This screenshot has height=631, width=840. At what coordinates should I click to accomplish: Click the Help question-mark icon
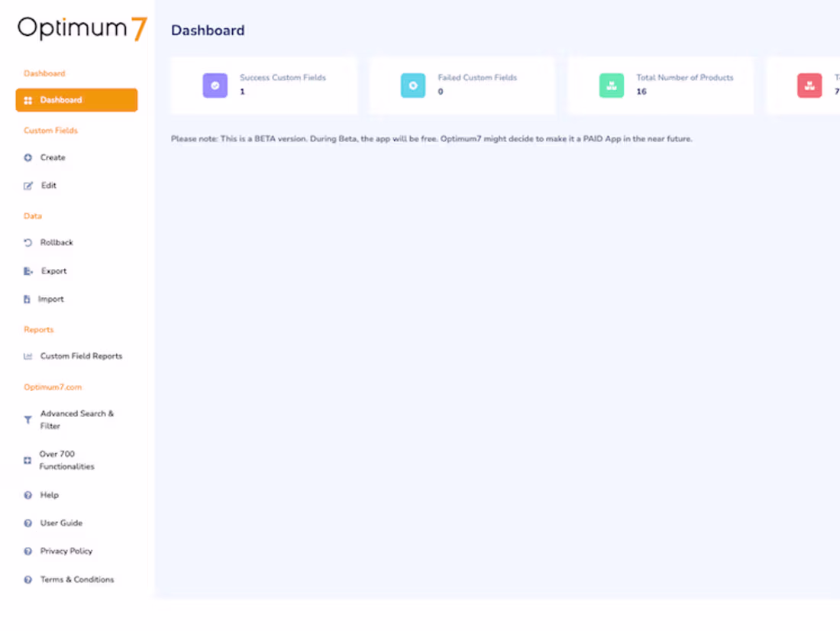point(27,495)
